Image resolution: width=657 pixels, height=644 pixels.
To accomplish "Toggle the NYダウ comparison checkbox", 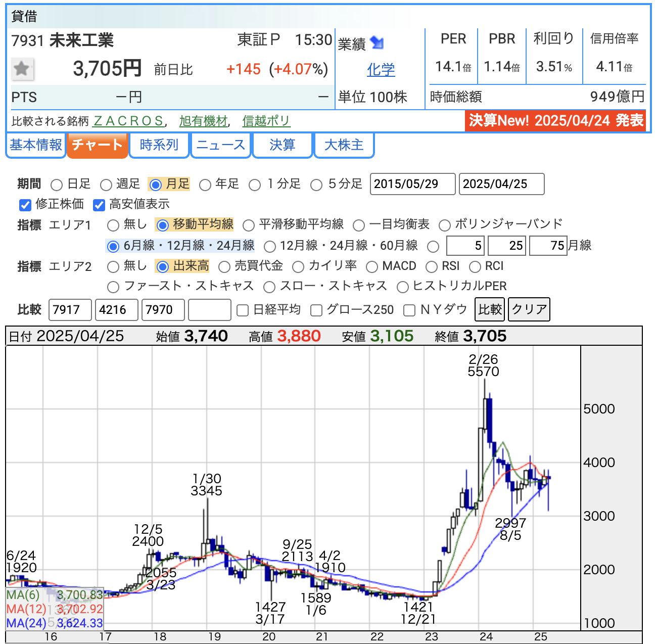I will (409, 310).
